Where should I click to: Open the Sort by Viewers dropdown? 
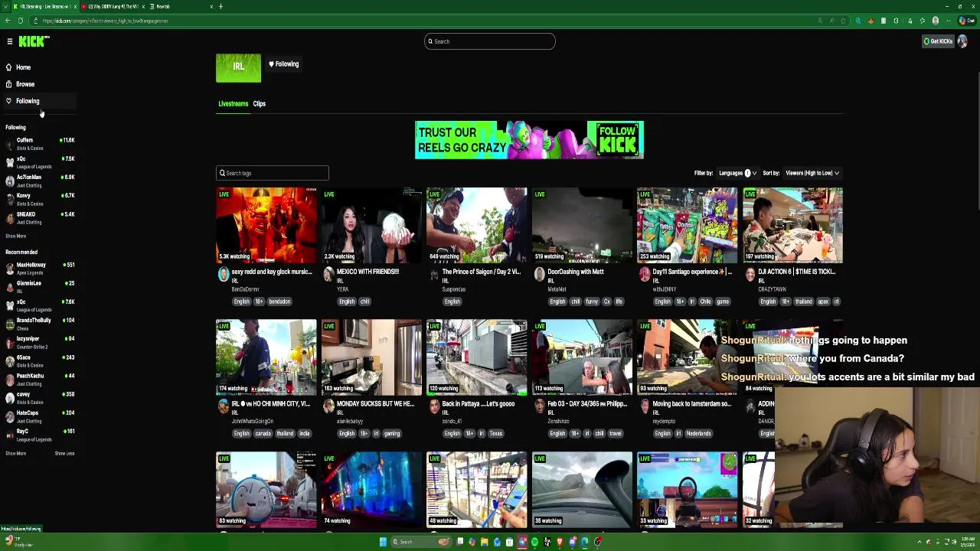tap(811, 173)
